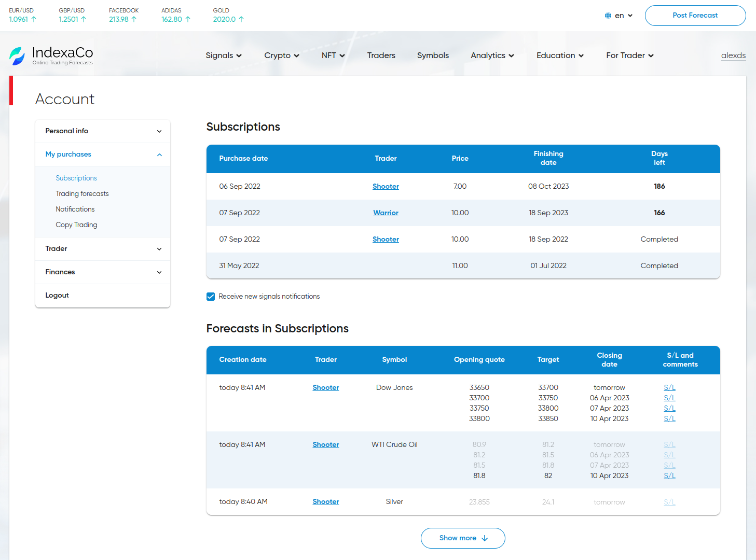Screen dimensions: 756x560
Task: Click the IndexaCo logo icon
Action: [x=17, y=56]
